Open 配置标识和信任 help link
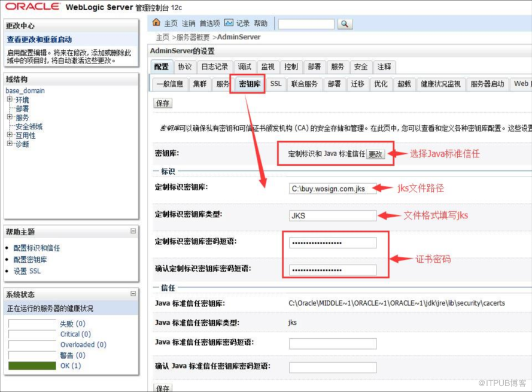This screenshot has height=392, width=532. pyautogui.click(x=37, y=248)
